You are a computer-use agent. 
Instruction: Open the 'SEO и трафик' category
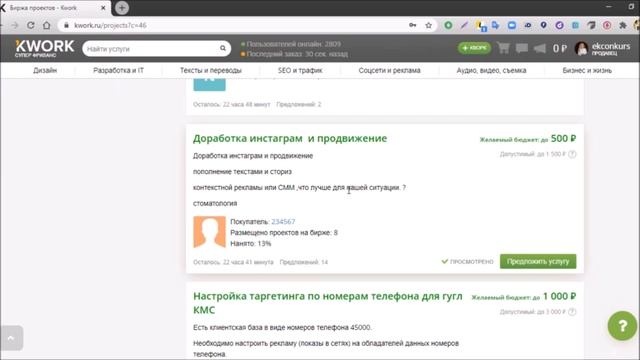click(x=300, y=70)
